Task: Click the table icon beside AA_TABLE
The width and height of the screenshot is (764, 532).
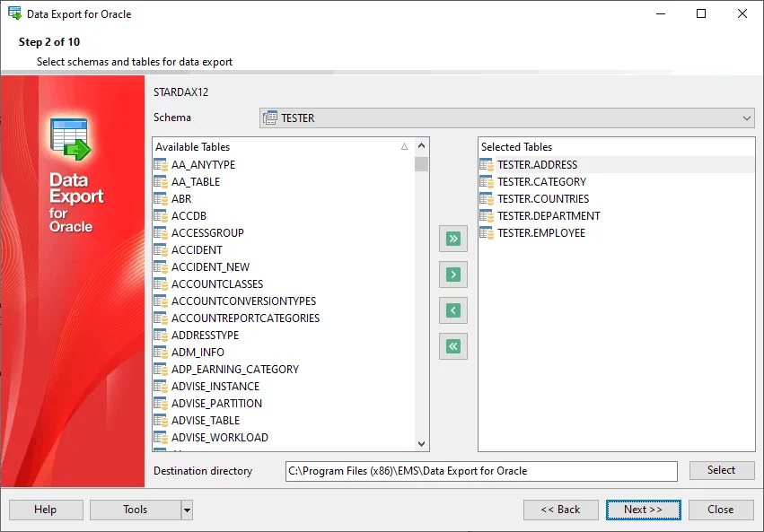Action: (x=161, y=182)
